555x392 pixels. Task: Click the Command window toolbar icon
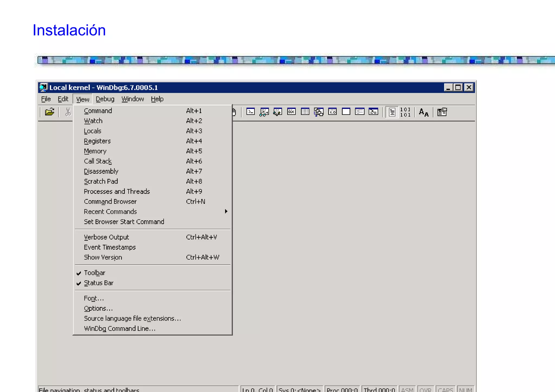tap(250, 112)
